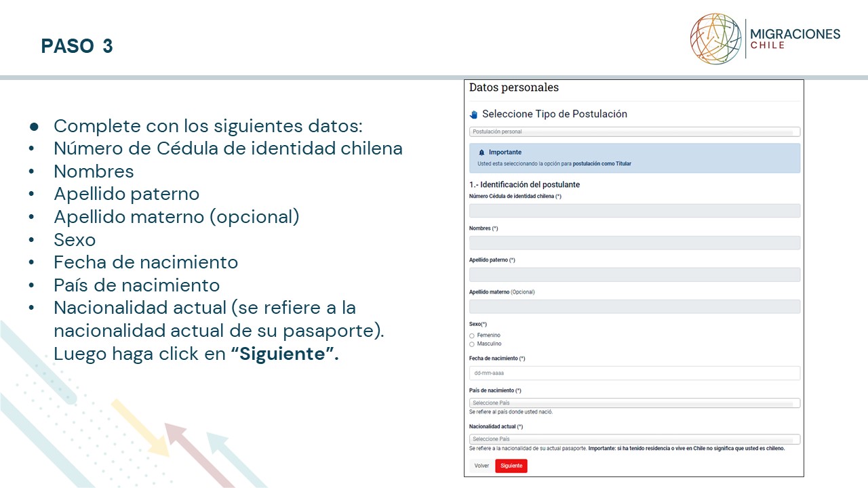Click the '1.- Identificación del postulante' heading

coord(524,184)
